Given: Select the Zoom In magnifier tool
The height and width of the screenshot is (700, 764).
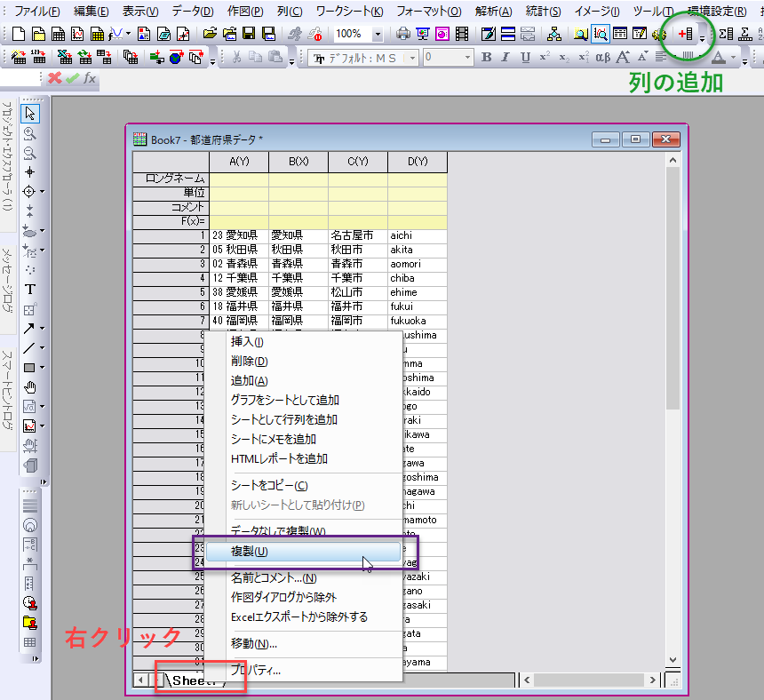Looking at the screenshot, I should [29, 133].
